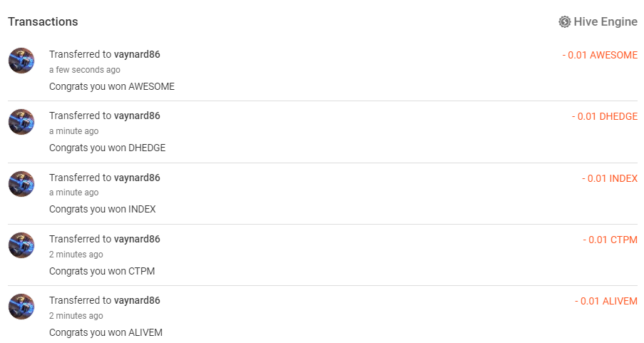Open the avatar beside INDEX transfer
644x343 pixels.
click(21, 183)
